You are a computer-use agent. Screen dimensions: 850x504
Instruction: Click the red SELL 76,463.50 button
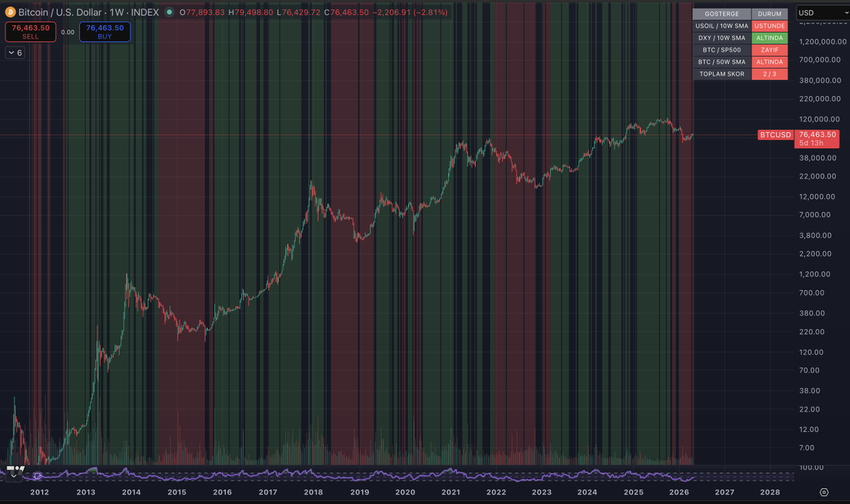point(29,31)
